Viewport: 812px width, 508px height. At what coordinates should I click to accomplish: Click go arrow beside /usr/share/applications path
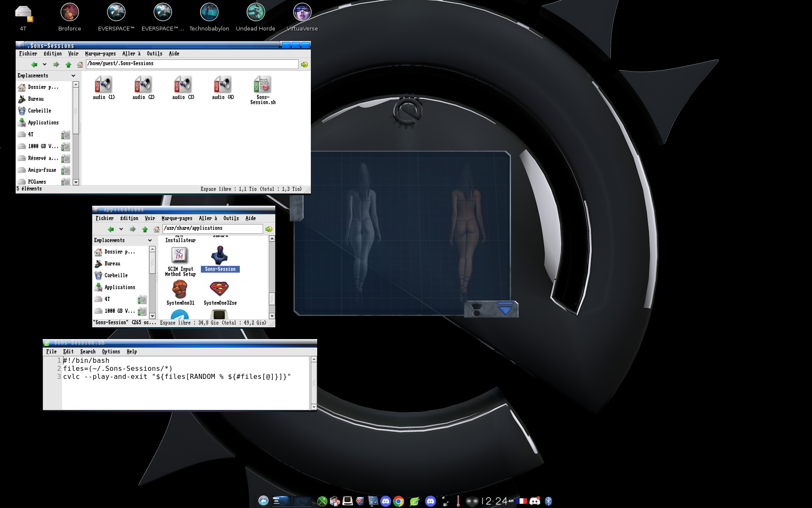click(269, 229)
